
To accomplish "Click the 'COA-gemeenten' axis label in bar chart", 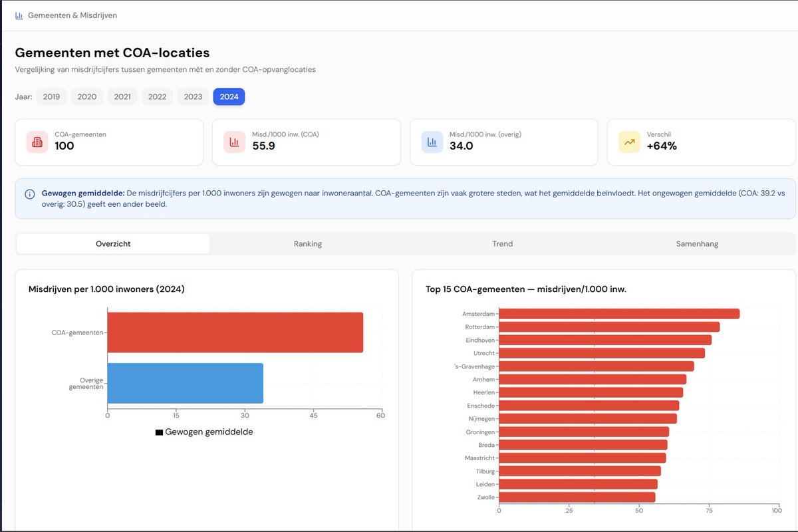I will coord(78,332).
